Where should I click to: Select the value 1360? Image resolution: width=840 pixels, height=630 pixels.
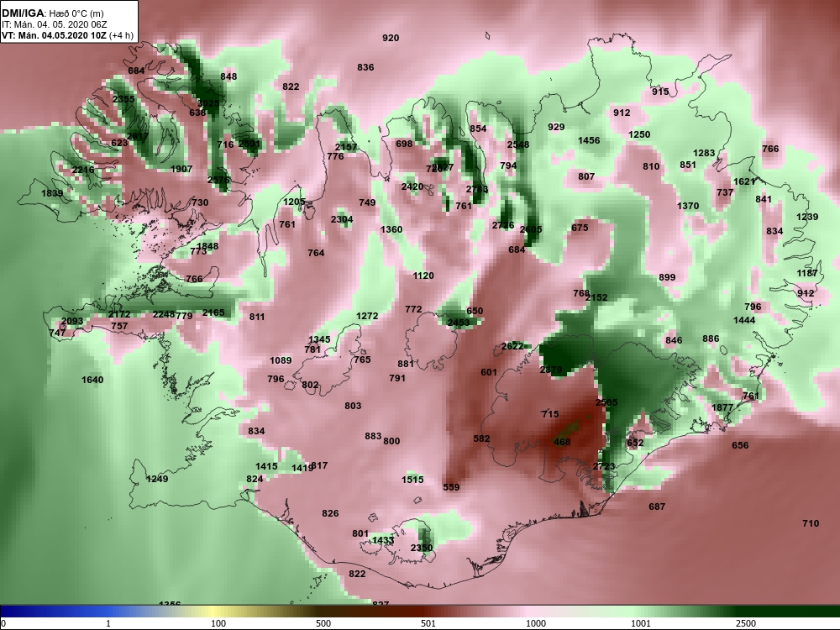pyautogui.click(x=391, y=229)
